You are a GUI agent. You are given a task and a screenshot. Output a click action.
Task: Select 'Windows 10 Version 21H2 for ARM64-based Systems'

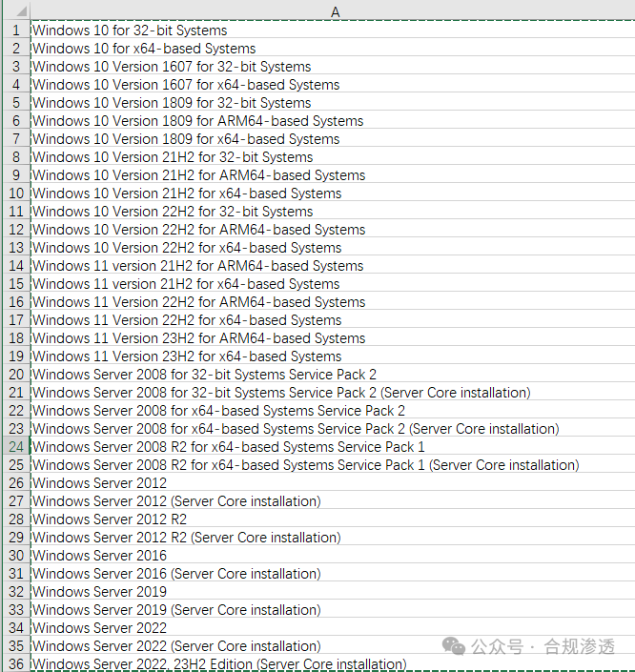pos(333,175)
